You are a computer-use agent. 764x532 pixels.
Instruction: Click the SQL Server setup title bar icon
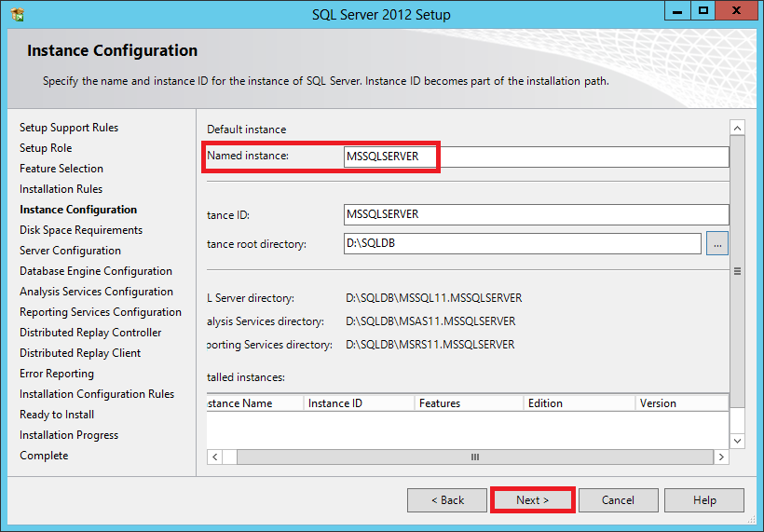(x=18, y=14)
